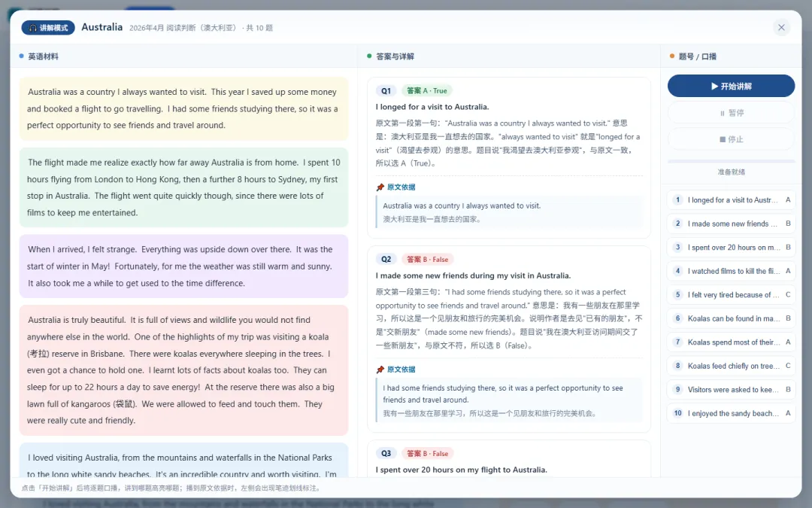Click the Q3 statement 'I spent over 20 hours on my flight'
Screen dimensions: 812x508
coord(462,470)
